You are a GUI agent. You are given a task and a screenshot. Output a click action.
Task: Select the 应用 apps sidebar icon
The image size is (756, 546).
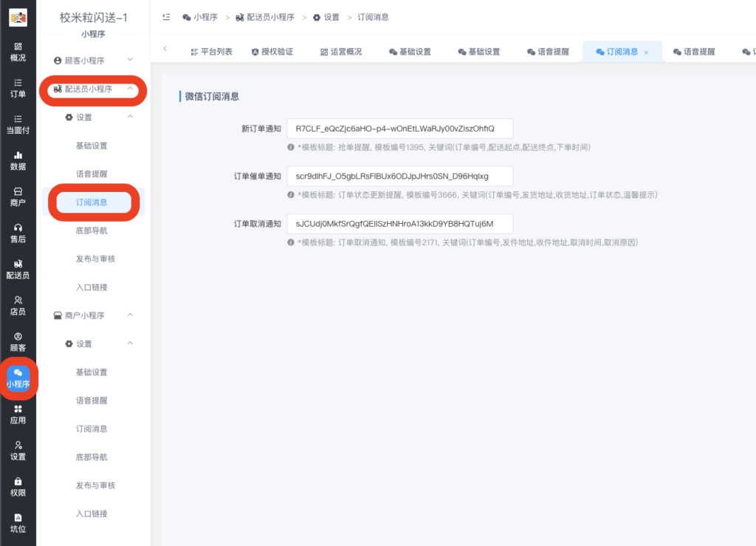point(18,414)
